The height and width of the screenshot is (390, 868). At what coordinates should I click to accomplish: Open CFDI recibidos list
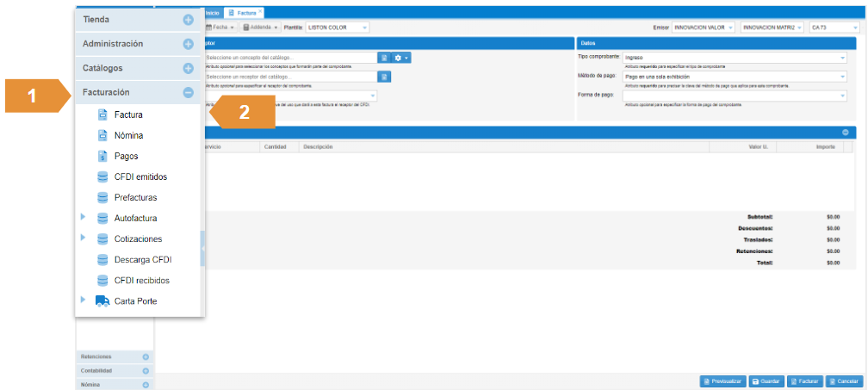tap(141, 280)
